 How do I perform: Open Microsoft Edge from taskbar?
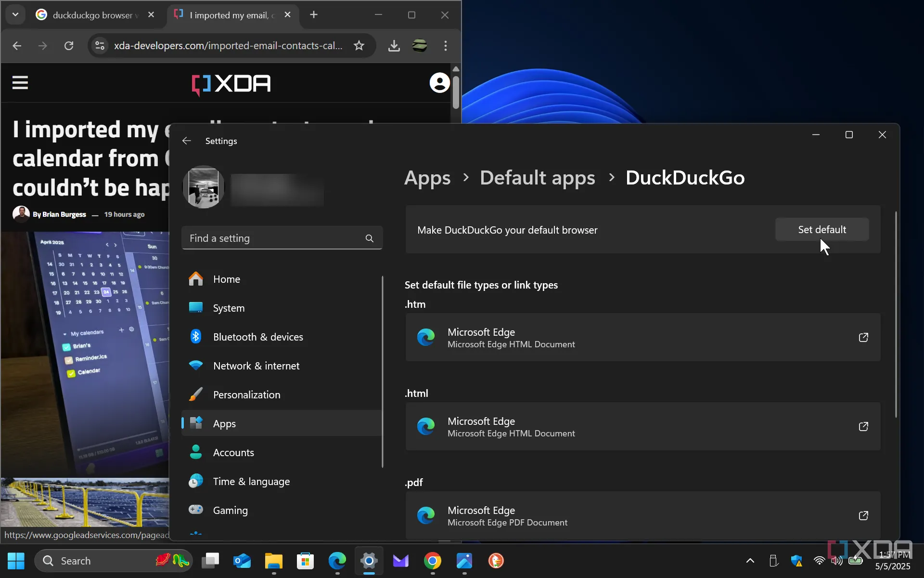coord(337,561)
